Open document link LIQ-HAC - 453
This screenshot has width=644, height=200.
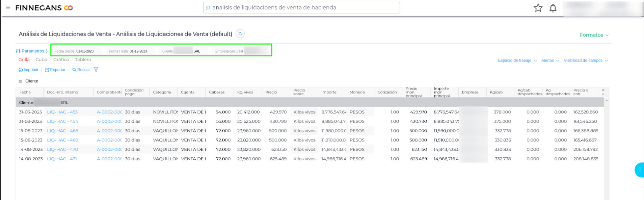point(62,112)
